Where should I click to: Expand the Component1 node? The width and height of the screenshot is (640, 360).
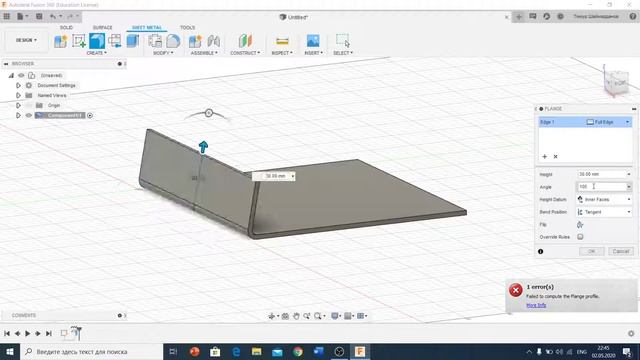[x=18, y=116]
